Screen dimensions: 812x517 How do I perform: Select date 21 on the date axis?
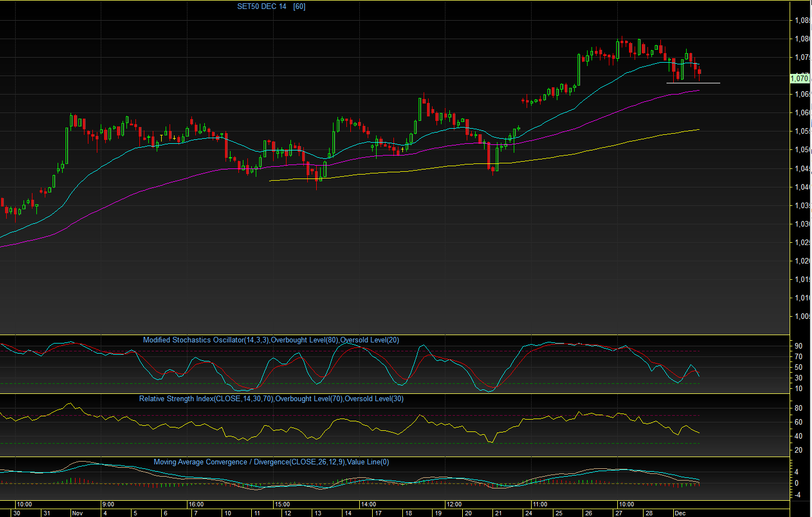[499, 513]
